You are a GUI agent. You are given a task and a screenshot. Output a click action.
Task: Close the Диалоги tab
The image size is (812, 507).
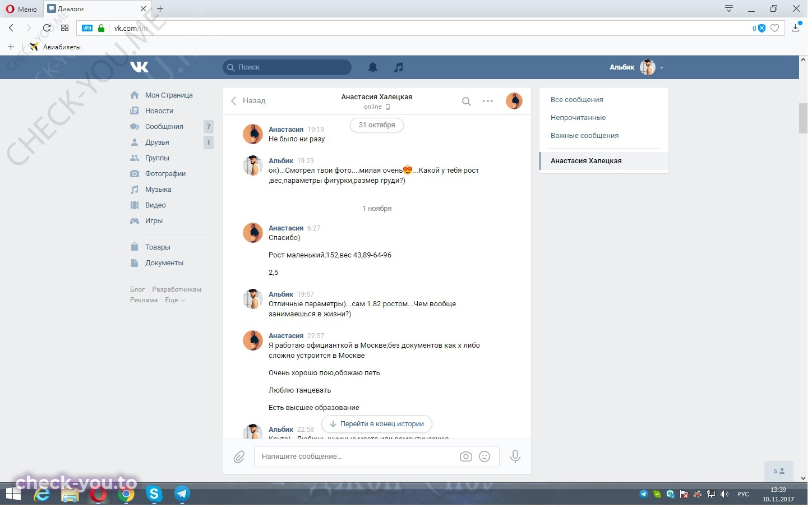point(143,9)
